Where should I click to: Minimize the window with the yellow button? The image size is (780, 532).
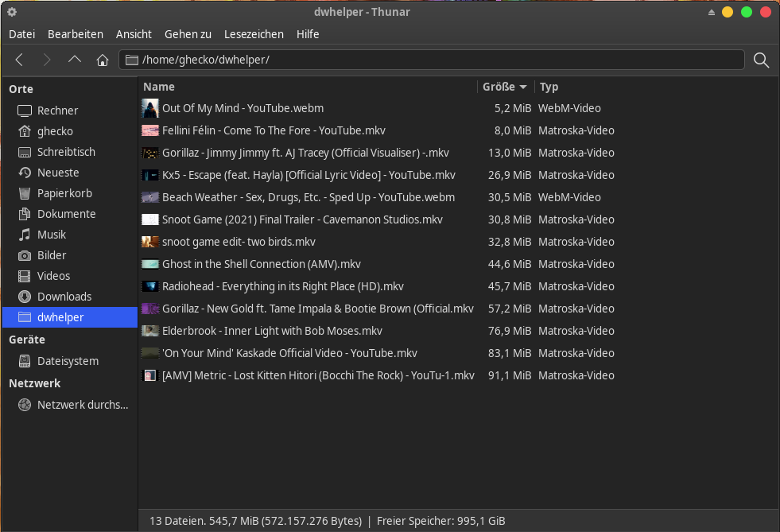click(x=728, y=12)
